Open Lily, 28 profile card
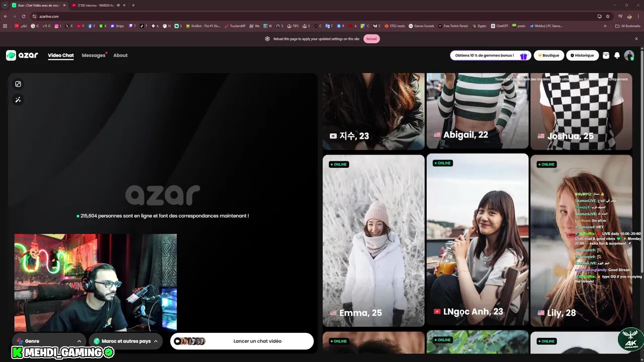Image resolution: width=644 pixels, height=362 pixels. click(x=581, y=240)
